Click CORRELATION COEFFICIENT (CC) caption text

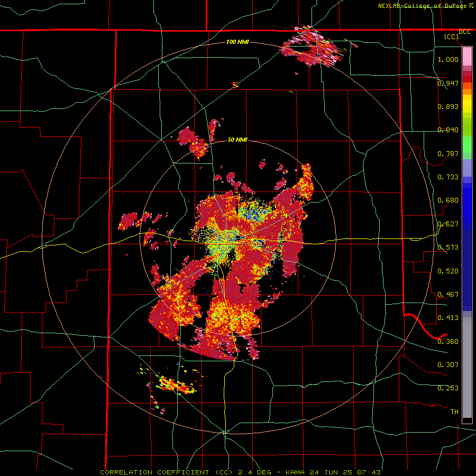[x=167, y=472]
